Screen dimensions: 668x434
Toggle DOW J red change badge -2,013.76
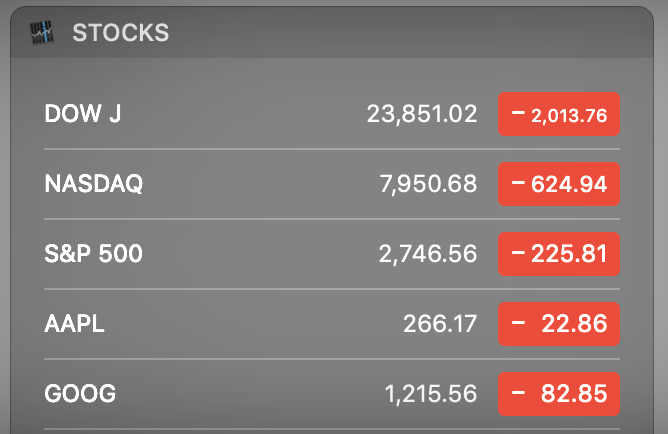point(559,114)
